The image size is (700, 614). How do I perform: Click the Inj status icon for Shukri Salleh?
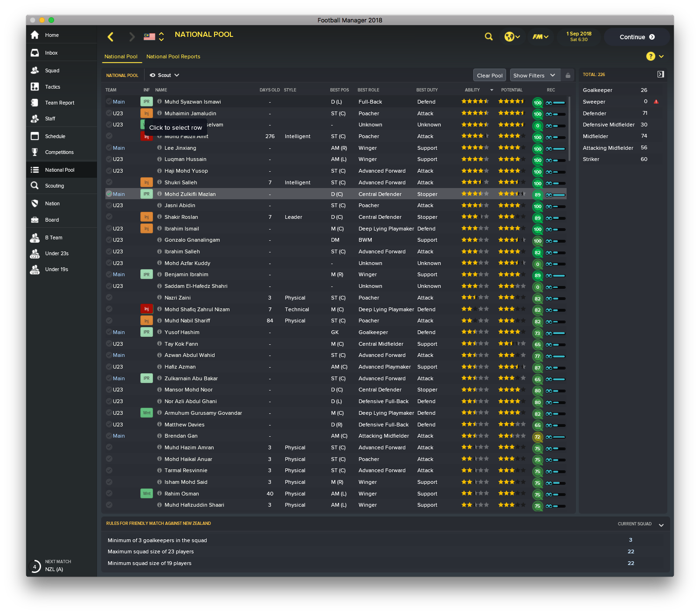pyautogui.click(x=146, y=182)
